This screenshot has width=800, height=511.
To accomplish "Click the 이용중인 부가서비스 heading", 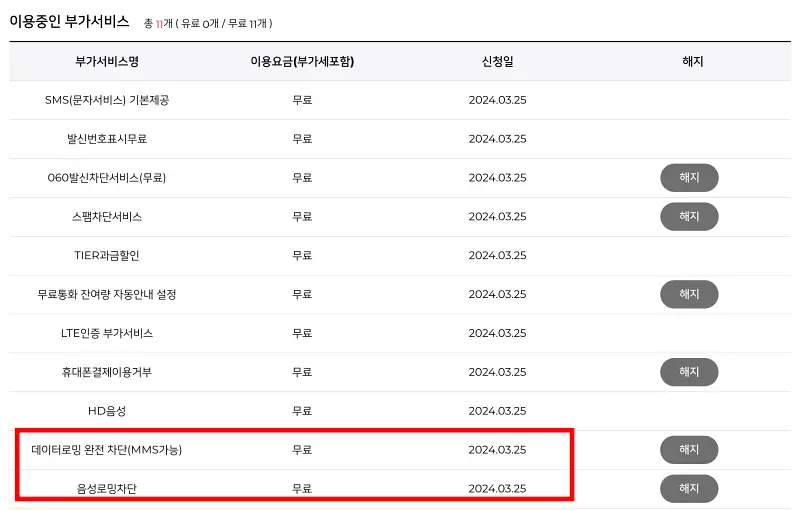I will (x=69, y=21).
